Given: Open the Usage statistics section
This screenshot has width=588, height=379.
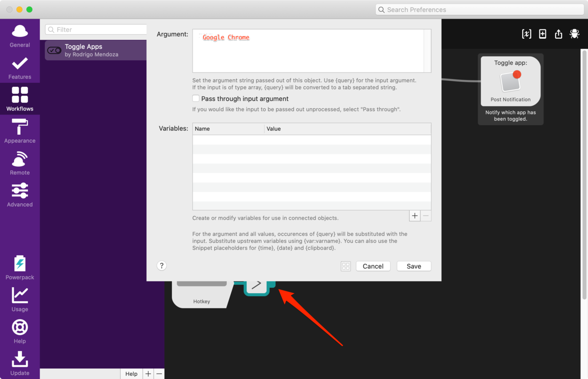Looking at the screenshot, I should [x=20, y=300].
